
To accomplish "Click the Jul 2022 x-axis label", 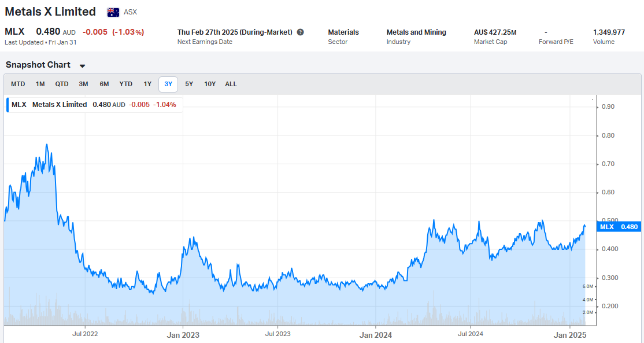I will pyautogui.click(x=85, y=334).
